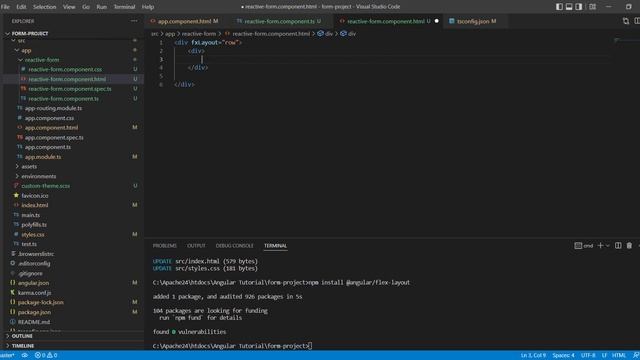The image size is (640, 360).
Task: Open Customize Layout icon
Action: pos(593,7)
